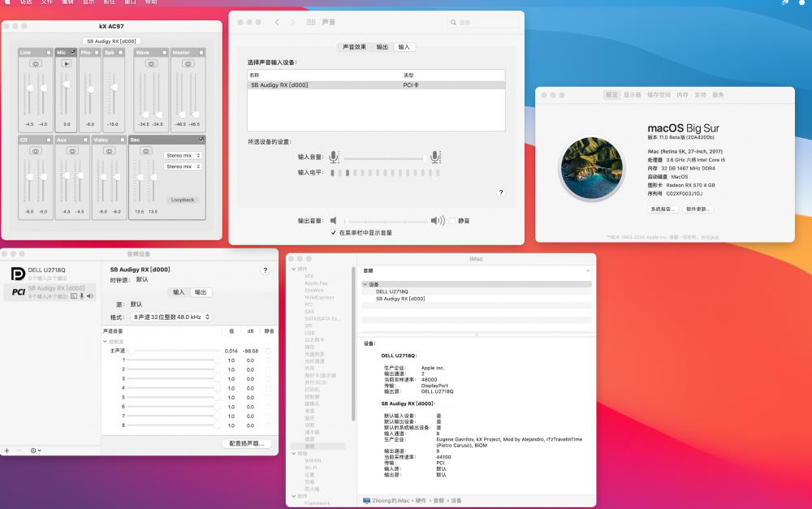Open the second Stereo mix dropdown
This screenshot has height=509, width=812.
coord(183,166)
